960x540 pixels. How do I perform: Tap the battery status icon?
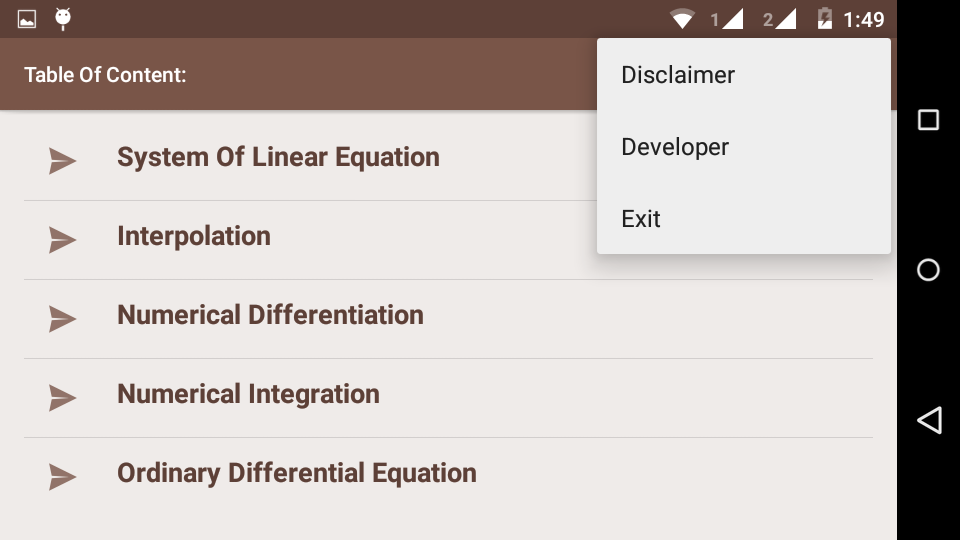(825, 19)
